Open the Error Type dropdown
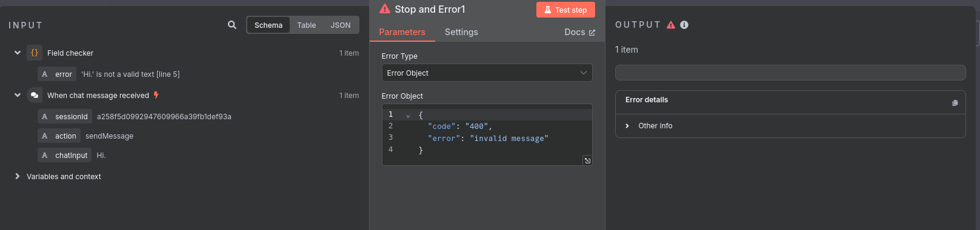Viewport: 980px width, 230px height. click(487, 73)
